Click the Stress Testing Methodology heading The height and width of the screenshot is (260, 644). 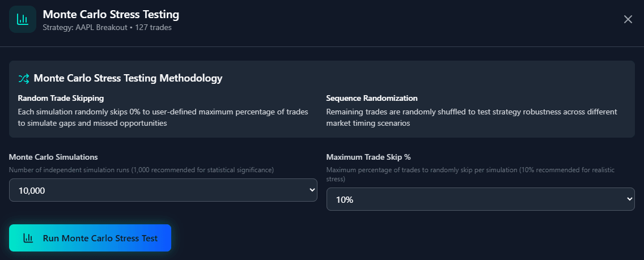[x=128, y=78]
